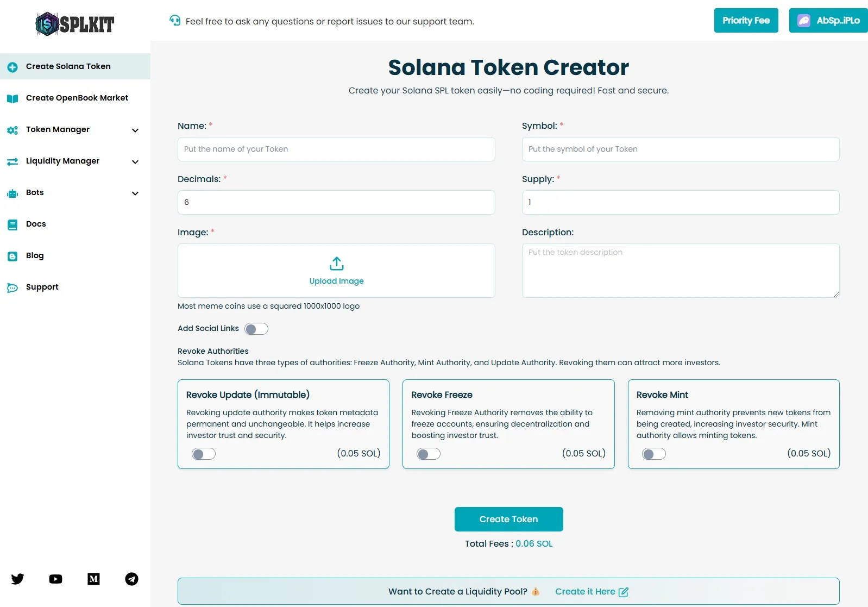The image size is (868, 607).
Task: Click the Create Token button
Action: 508,519
